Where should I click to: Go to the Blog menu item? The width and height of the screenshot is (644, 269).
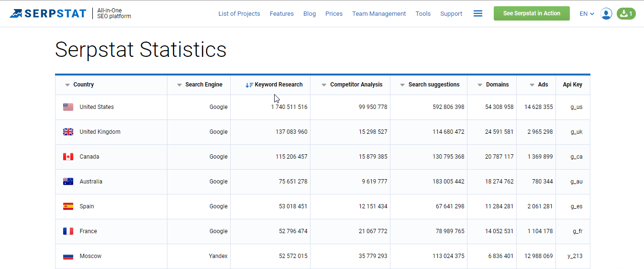click(x=310, y=14)
